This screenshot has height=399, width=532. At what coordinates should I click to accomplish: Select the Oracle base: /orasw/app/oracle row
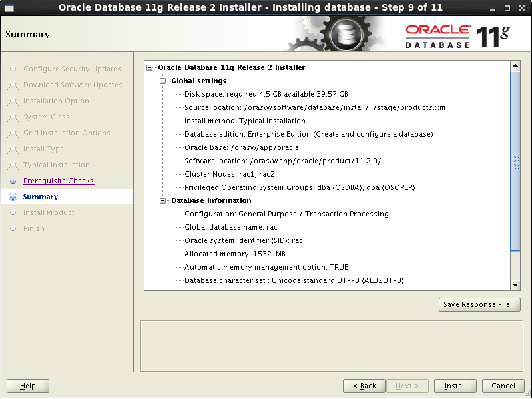tap(241, 148)
